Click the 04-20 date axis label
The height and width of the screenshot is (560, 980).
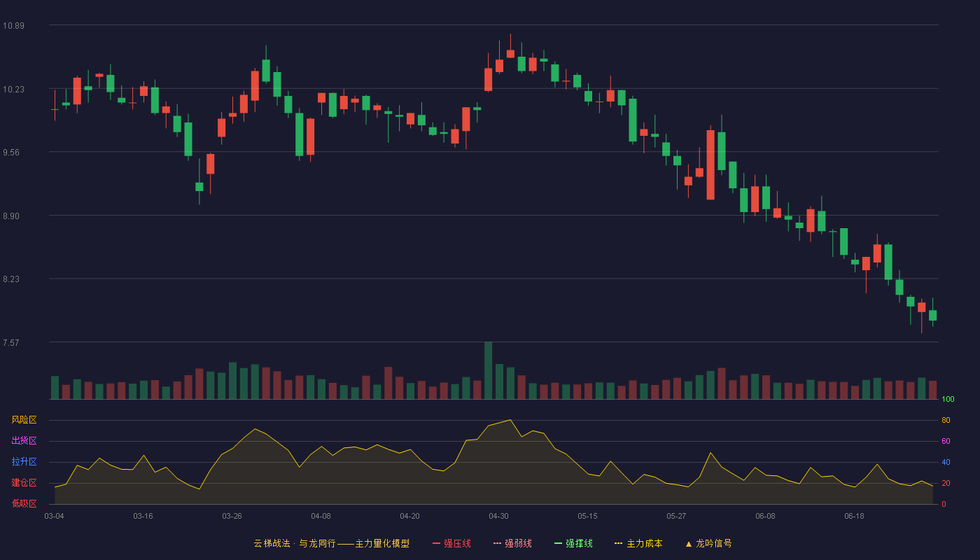[410, 516]
